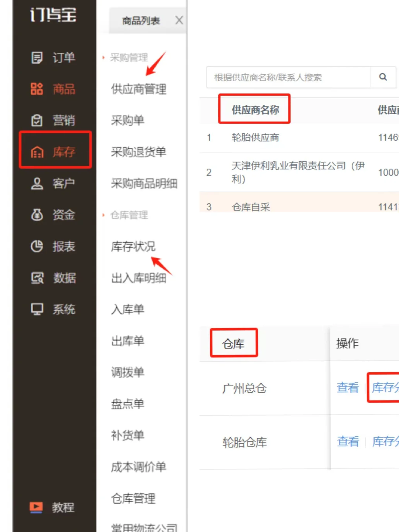The width and height of the screenshot is (399, 532).
Task: Select 库存状况 in the menu
Action: [133, 246]
